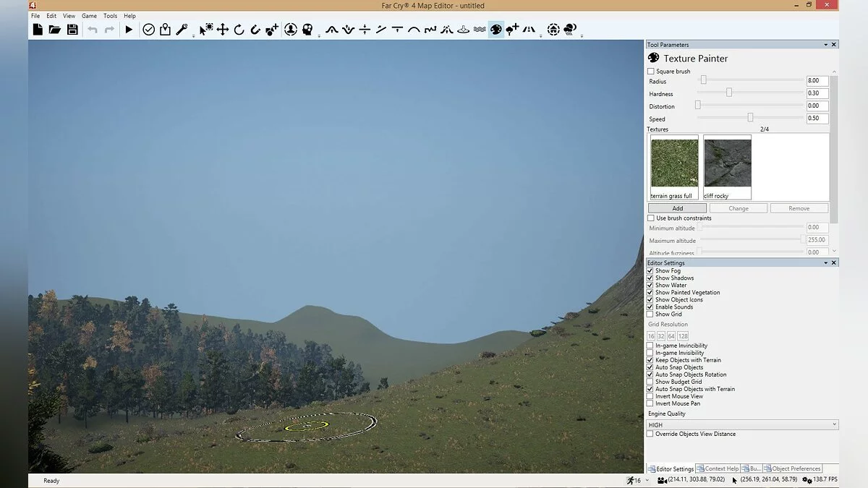This screenshot has width=868, height=488.
Task: Select grid resolution 64
Action: point(671,336)
